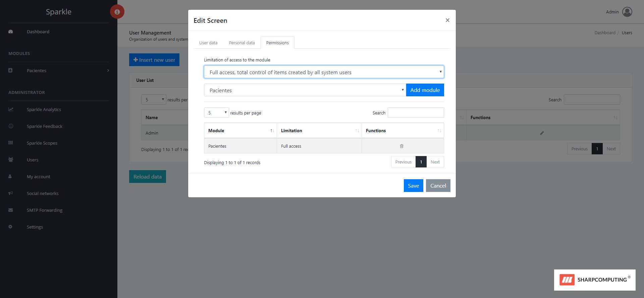Go to SMTP Forwarding in sidebar

pyautogui.click(x=45, y=210)
